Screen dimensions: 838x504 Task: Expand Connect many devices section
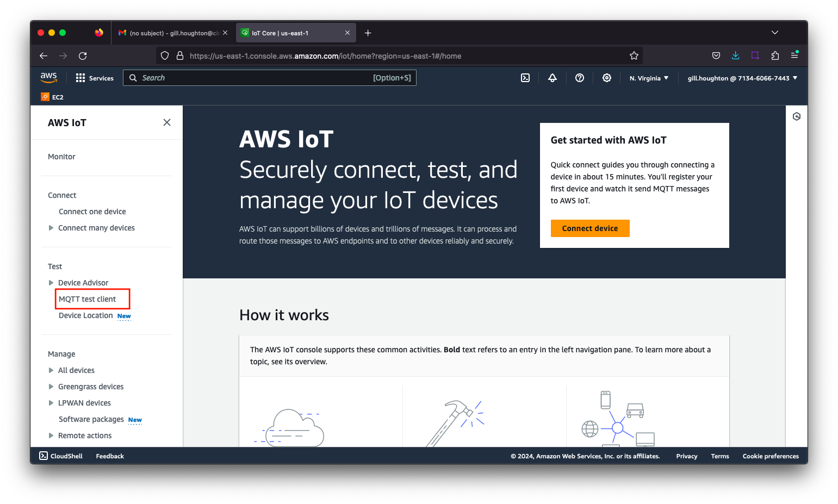(x=51, y=228)
